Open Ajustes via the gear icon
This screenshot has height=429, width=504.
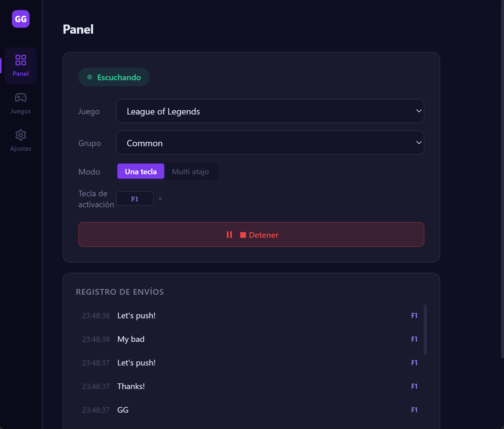(x=20, y=135)
